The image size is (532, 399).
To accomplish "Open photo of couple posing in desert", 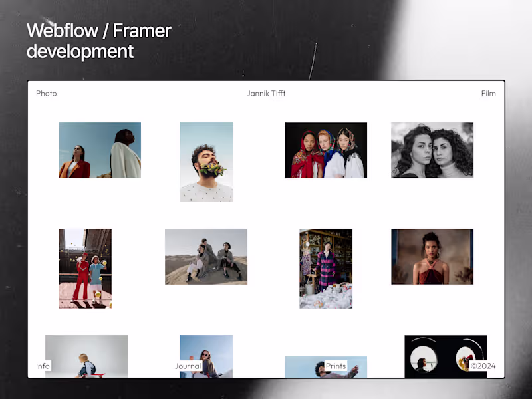I will (x=206, y=257).
